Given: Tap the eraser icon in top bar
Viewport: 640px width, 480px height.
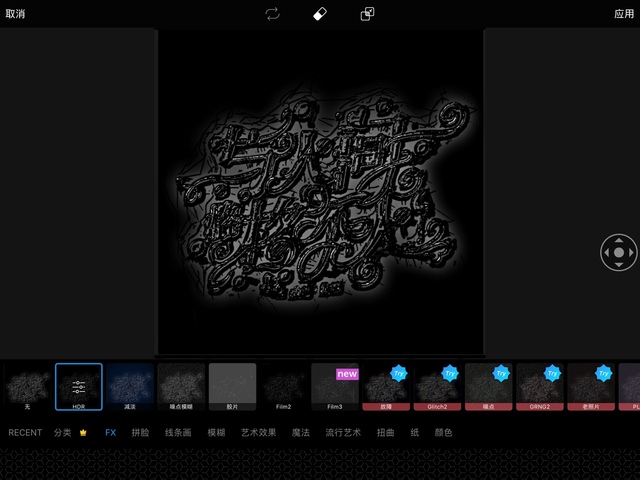Looking at the screenshot, I should (320, 14).
